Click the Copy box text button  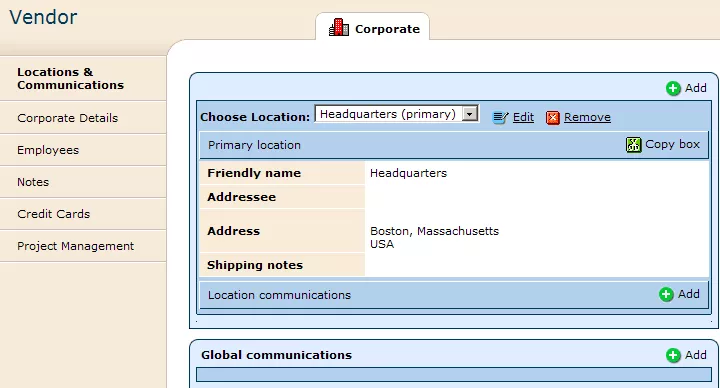672,144
